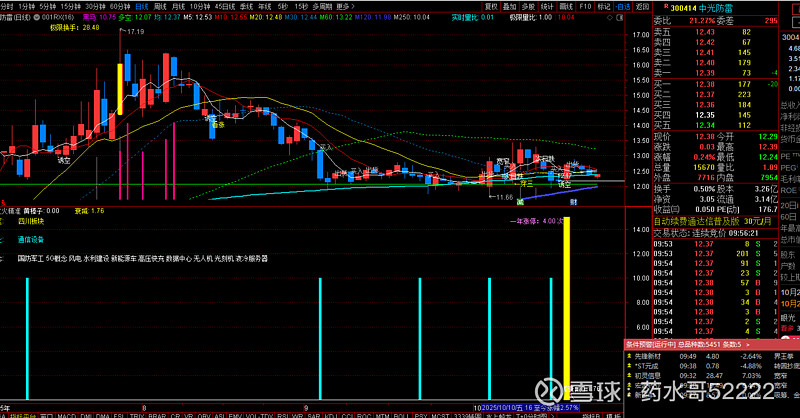Viewport: 800px width, 418px height.
Task: Select the 15秒 period tab
Action: click(301, 7)
